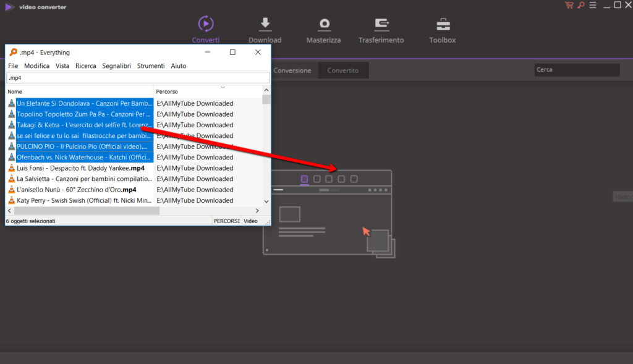The width and height of the screenshot is (633, 364).
Task: Open the Ricerca menu
Action: pos(85,66)
